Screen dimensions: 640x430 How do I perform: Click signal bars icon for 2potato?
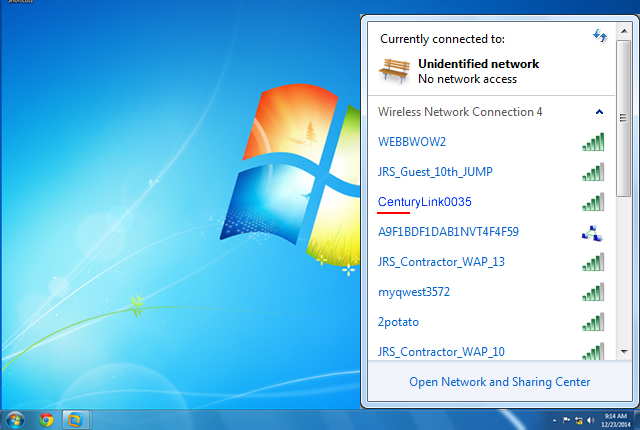pos(593,322)
